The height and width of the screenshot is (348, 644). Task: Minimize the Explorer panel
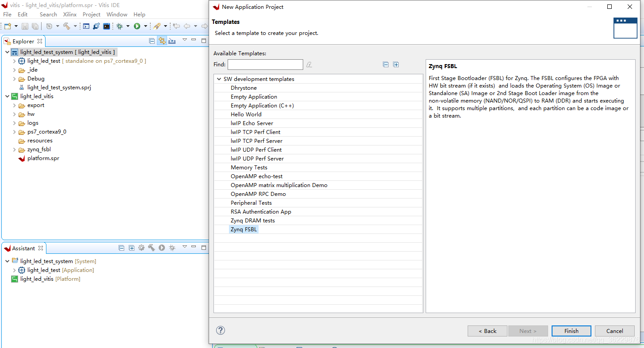194,40
